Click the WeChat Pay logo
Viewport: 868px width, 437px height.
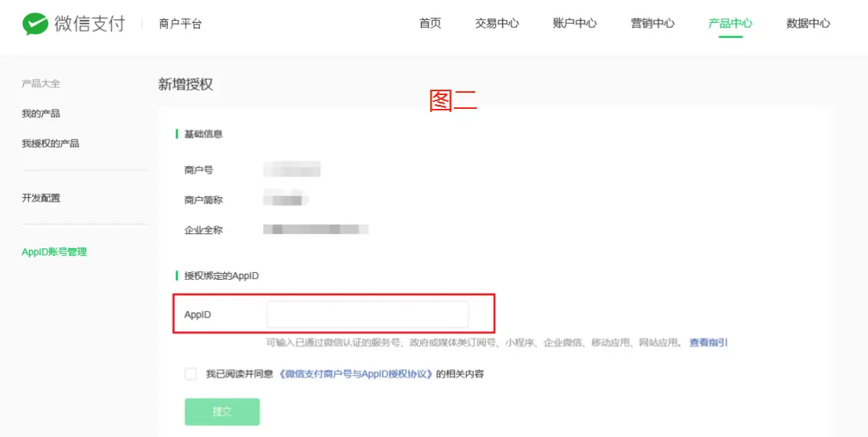[x=73, y=24]
